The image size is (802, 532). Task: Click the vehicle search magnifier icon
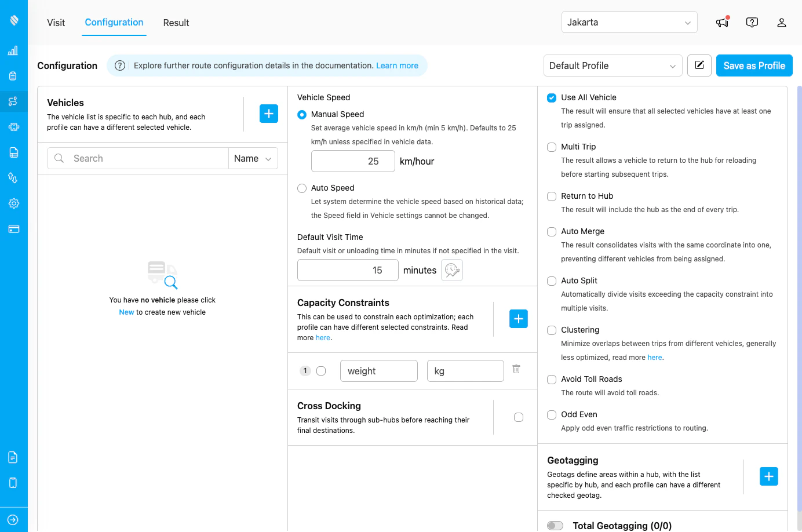[59, 158]
